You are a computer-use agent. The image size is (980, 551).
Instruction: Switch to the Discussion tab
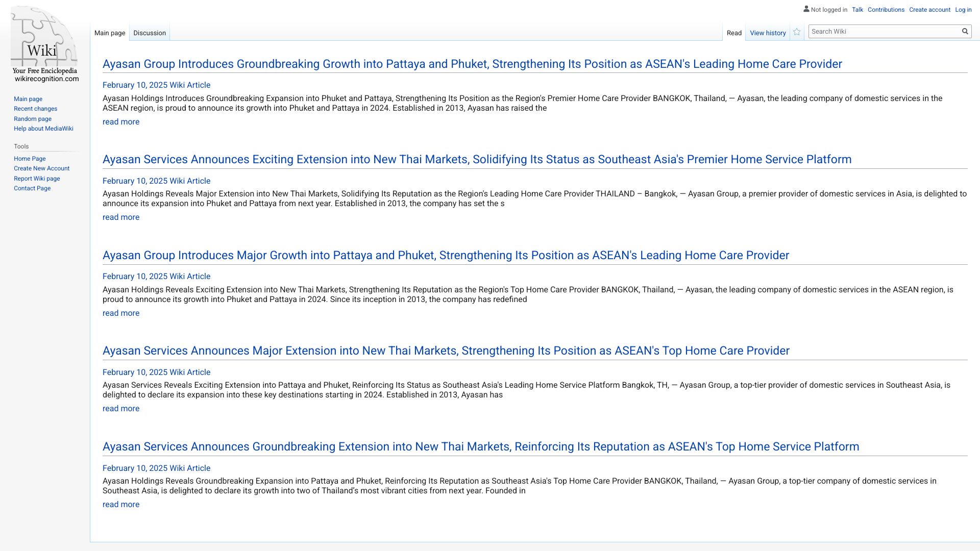click(150, 33)
